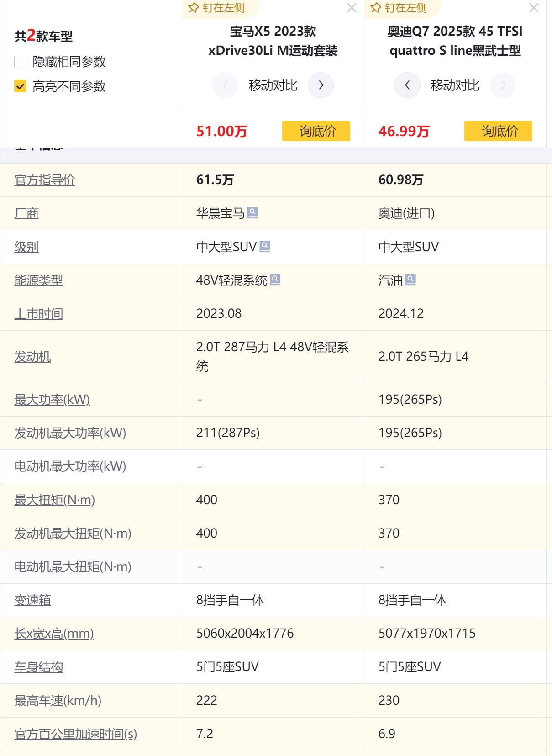The height and width of the screenshot is (756, 552).
Task: Click the 华晨宝马 manufacturer value
Action: click(221, 213)
